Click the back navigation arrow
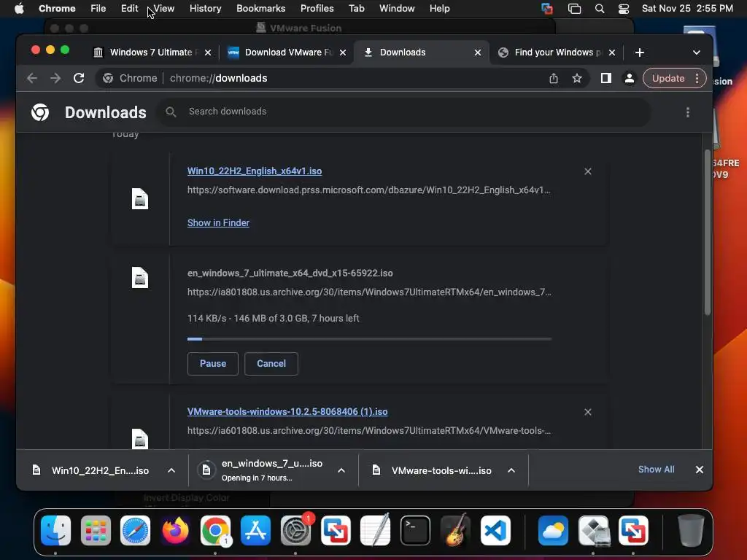 [x=32, y=78]
